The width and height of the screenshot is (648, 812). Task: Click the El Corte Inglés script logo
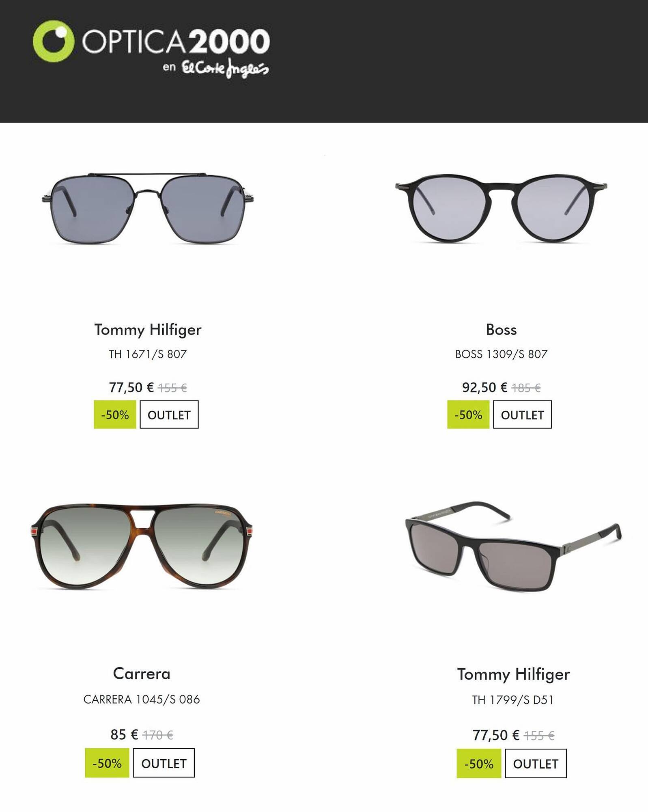point(225,68)
